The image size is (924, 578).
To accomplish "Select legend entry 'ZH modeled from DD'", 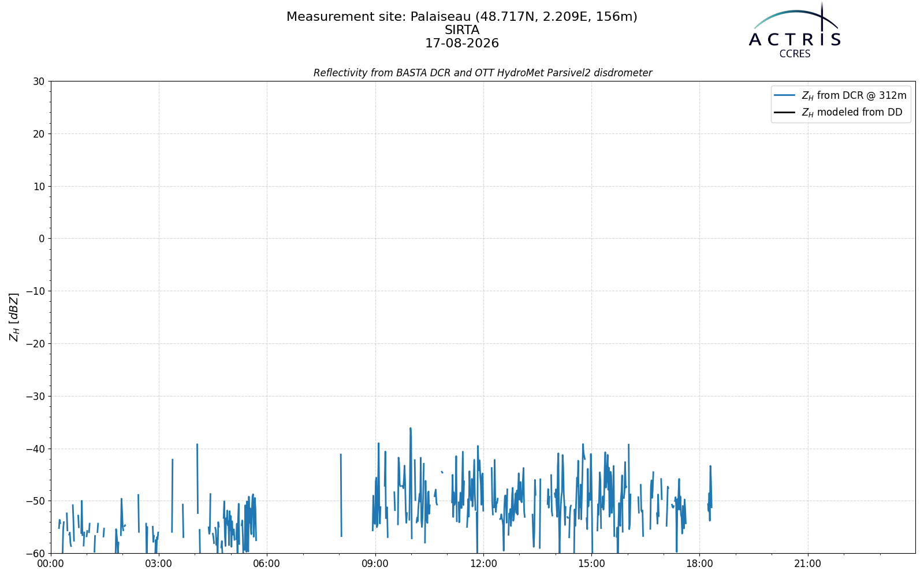I will 851,112.
